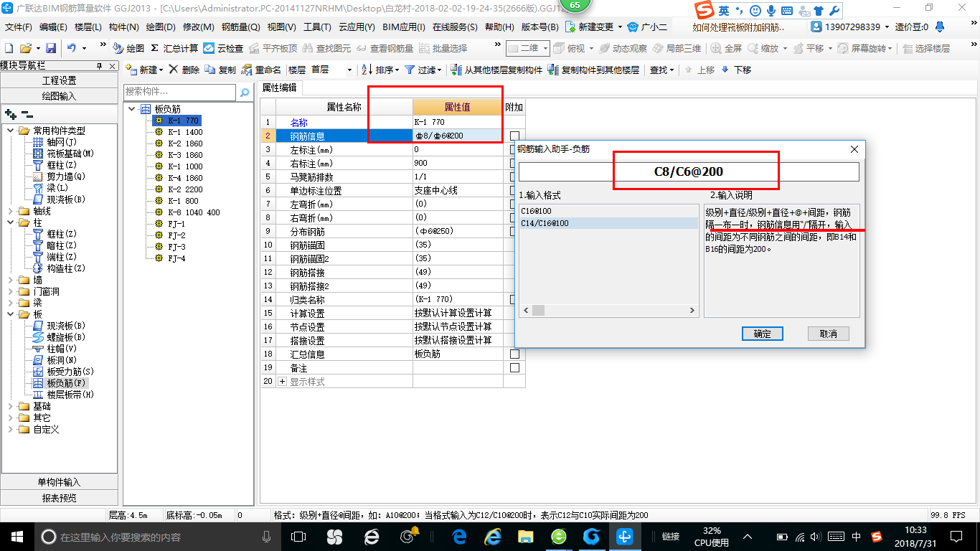Image resolution: width=980 pixels, height=551 pixels.
Task: Open the 文件(F) menu
Action: (19, 27)
